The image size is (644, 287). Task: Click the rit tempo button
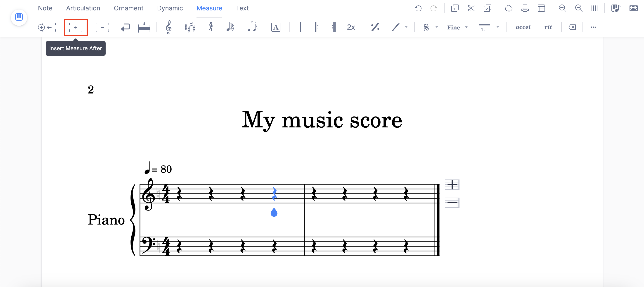[x=548, y=27]
